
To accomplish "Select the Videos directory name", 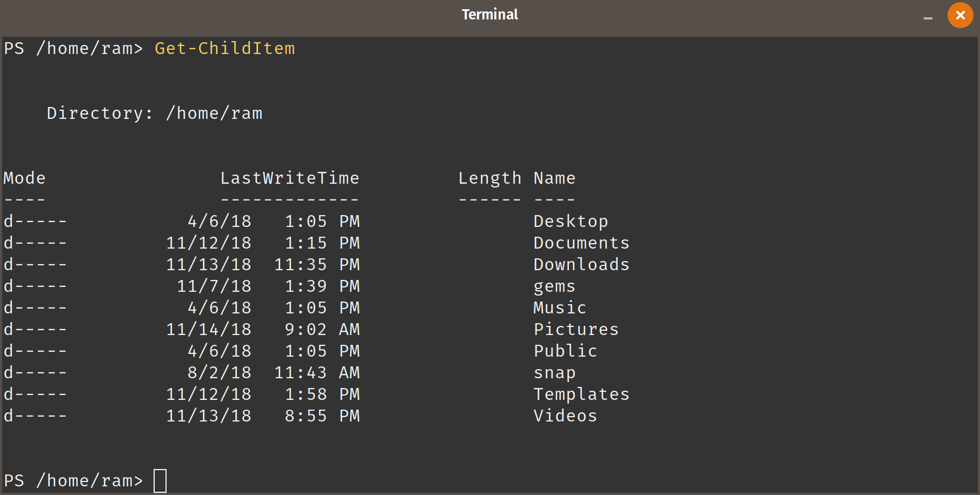I will pyautogui.click(x=566, y=416).
